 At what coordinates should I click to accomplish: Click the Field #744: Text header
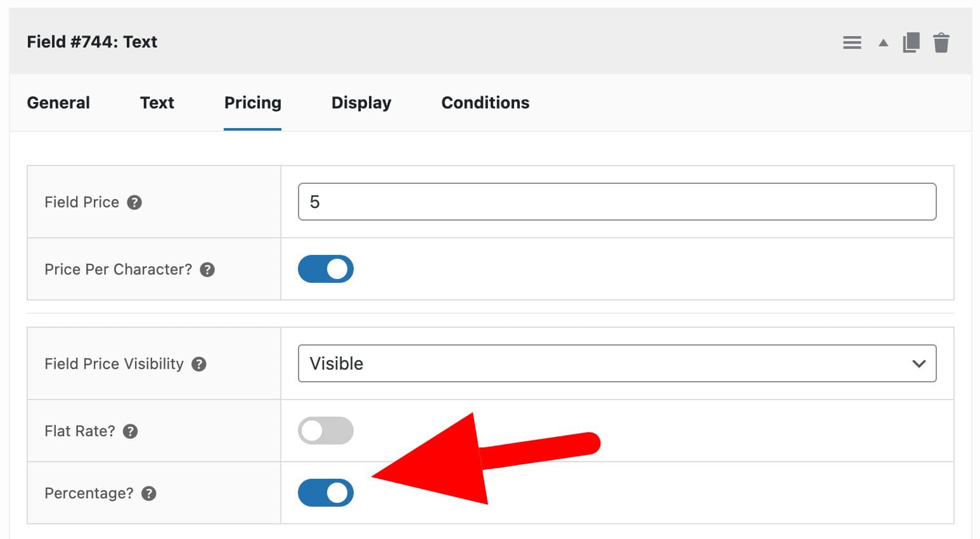[92, 41]
